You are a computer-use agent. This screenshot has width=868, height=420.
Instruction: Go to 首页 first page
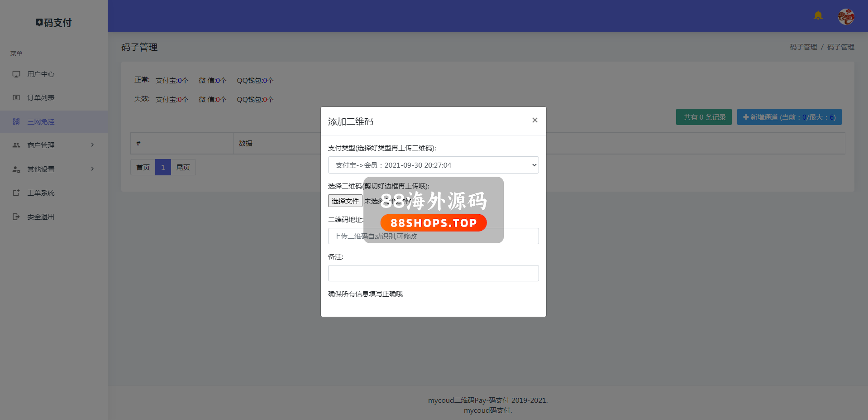tap(143, 167)
